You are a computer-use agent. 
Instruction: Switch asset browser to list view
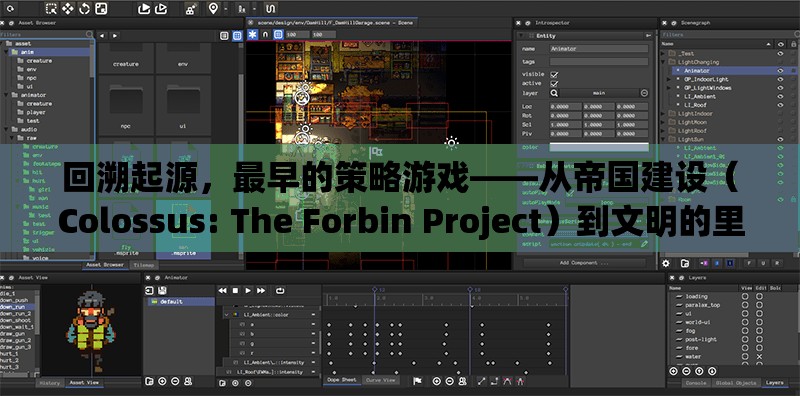224,36
